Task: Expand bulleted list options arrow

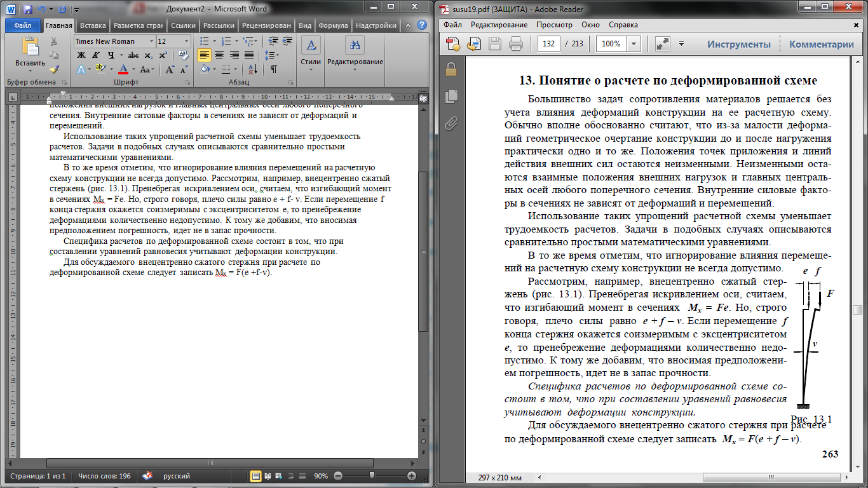Action: click(x=214, y=41)
